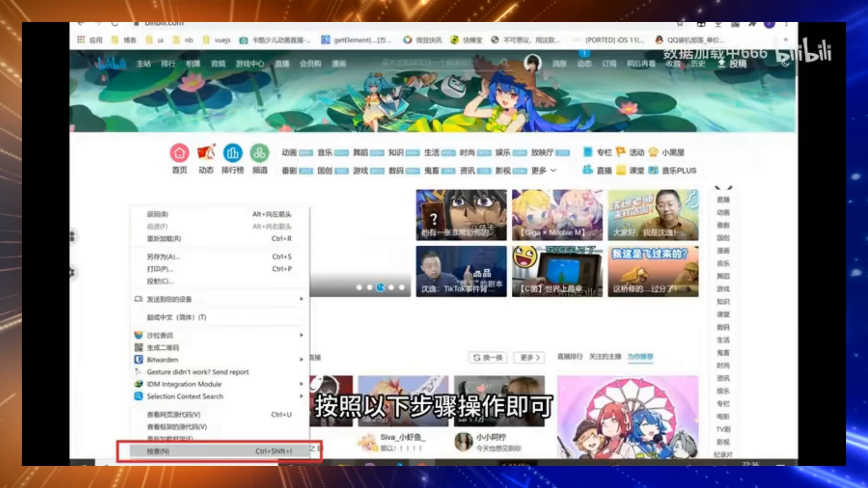Viewport: 868px width, 488px height.
Task: Open the Giga × Mitchie M video thumbnail
Action: (557, 215)
